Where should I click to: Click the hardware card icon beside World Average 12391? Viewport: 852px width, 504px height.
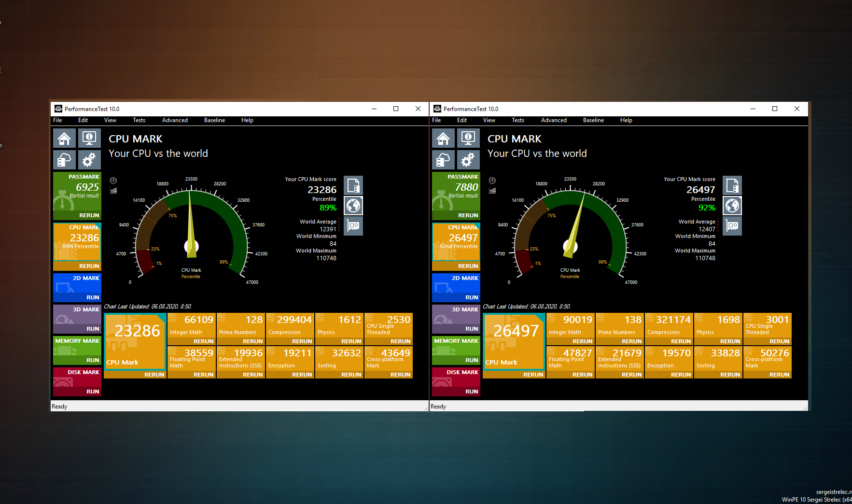(353, 226)
